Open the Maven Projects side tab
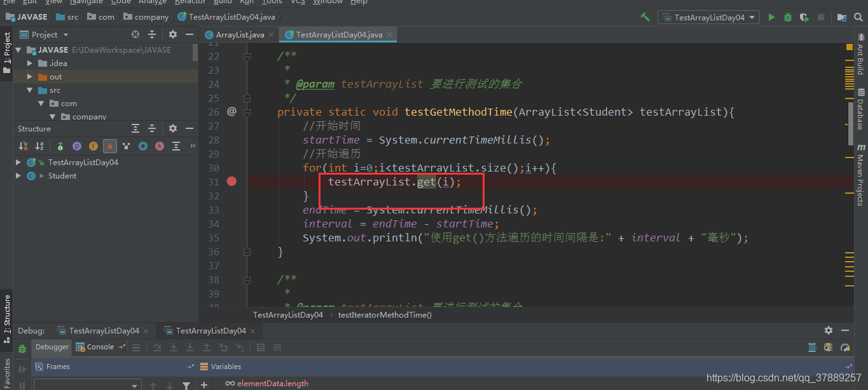 (860, 175)
